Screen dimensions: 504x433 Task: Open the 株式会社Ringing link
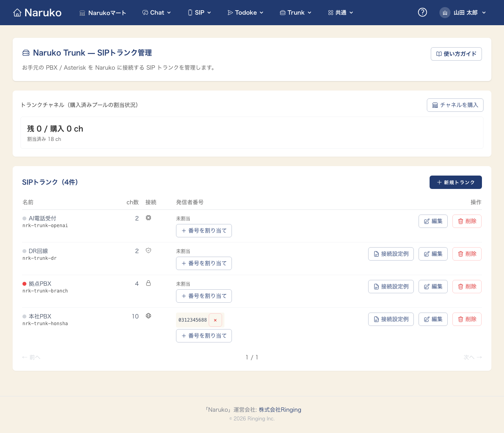(x=280, y=410)
